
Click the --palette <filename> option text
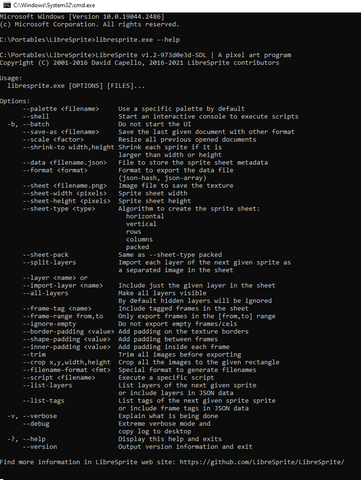(x=61, y=109)
